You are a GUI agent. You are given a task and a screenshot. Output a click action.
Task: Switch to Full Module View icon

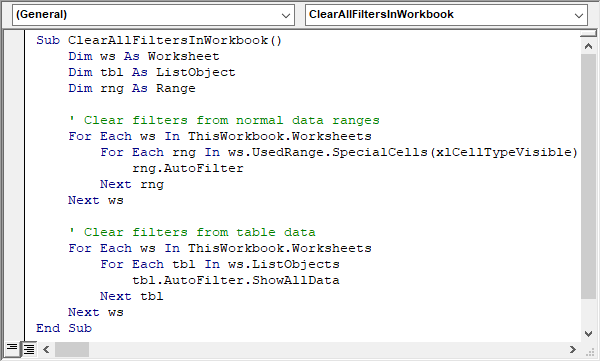(29, 349)
